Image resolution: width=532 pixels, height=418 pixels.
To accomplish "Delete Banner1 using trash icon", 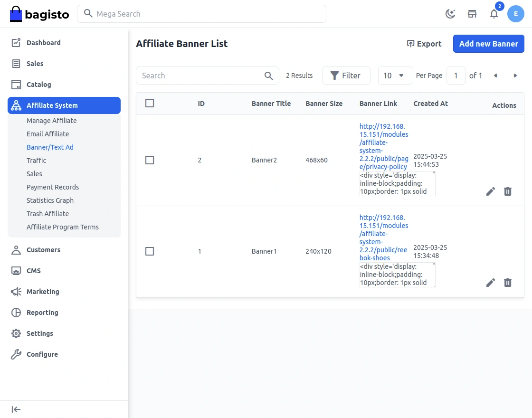I will pos(508,283).
